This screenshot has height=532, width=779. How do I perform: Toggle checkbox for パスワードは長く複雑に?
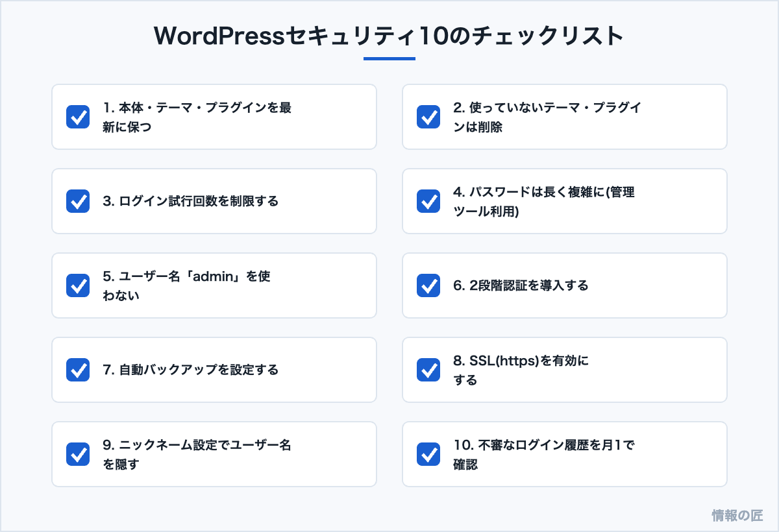(428, 201)
